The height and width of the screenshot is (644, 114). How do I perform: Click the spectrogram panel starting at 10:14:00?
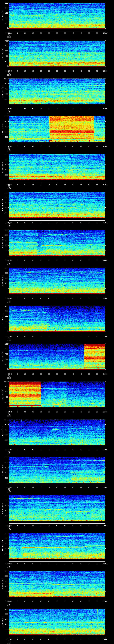point(57,16)
